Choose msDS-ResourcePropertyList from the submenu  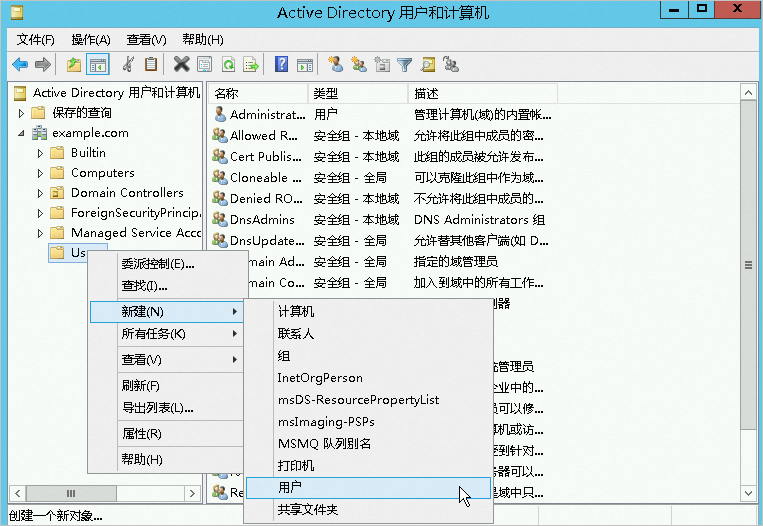click(368, 399)
